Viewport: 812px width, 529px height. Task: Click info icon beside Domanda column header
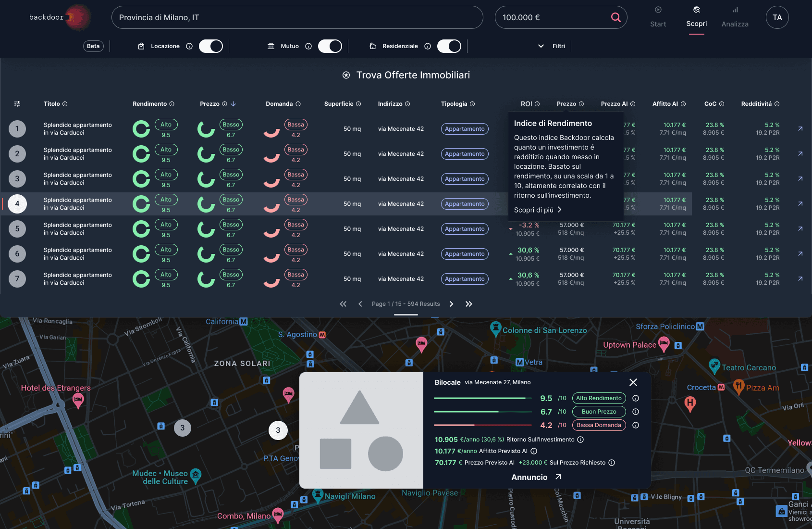tap(298, 104)
